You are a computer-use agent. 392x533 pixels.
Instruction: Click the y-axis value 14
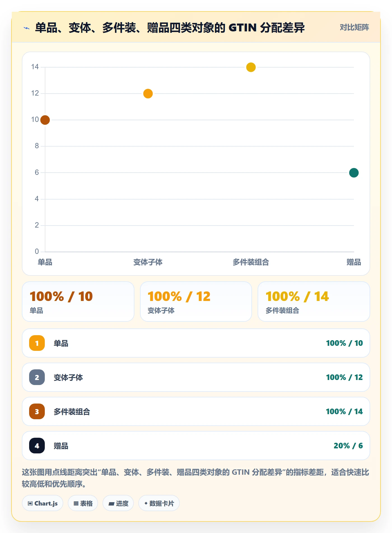[35, 67]
